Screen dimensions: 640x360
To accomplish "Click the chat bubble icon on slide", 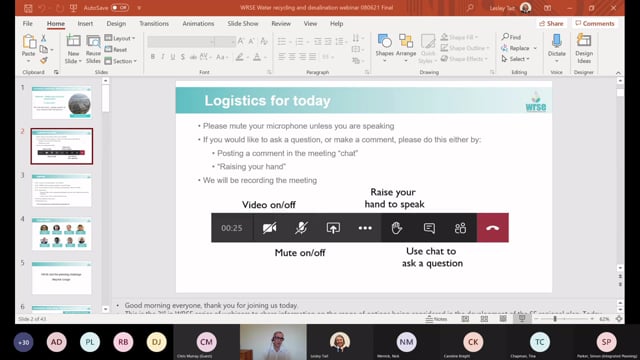I will pyautogui.click(x=429, y=228).
